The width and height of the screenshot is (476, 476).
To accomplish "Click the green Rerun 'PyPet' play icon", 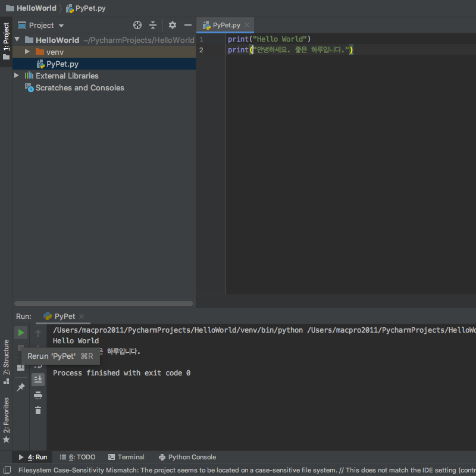I will [x=21, y=333].
